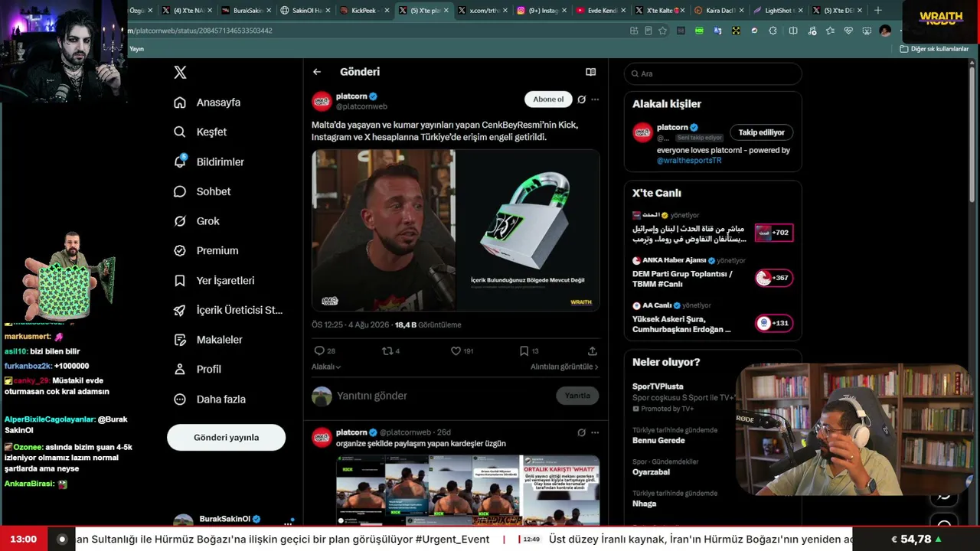Screen dimensions: 980x551
Task: Click the browser address bar URL
Action: 200,31
